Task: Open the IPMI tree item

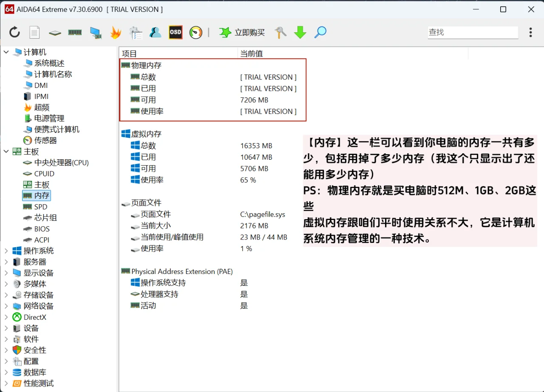Action: click(x=41, y=96)
